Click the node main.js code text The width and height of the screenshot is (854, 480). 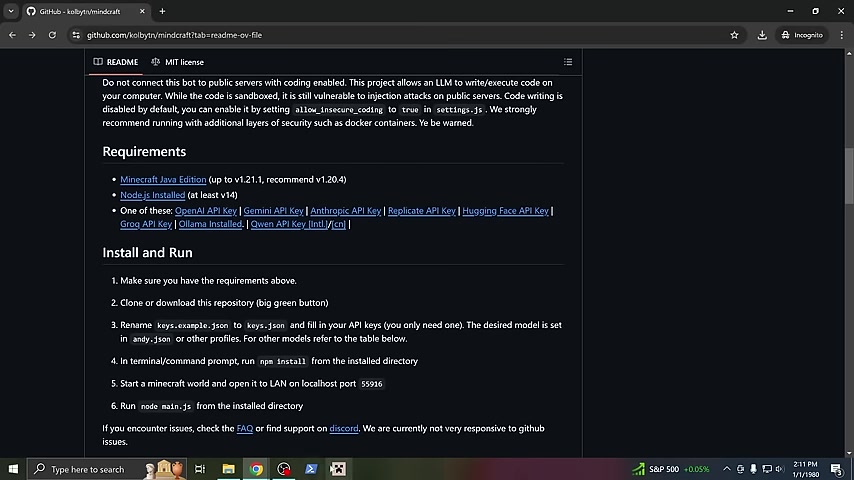(x=166, y=406)
